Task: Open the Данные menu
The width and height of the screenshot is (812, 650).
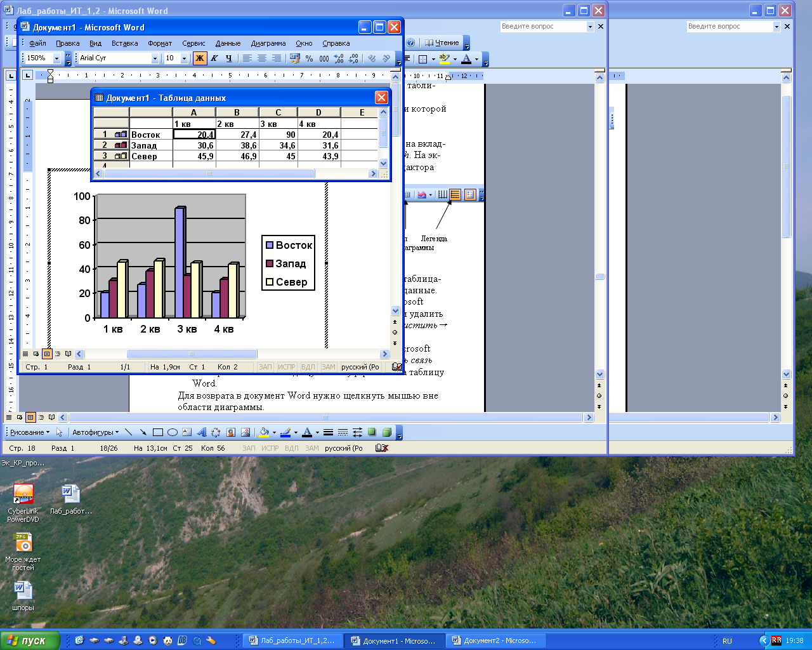Action: point(228,43)
